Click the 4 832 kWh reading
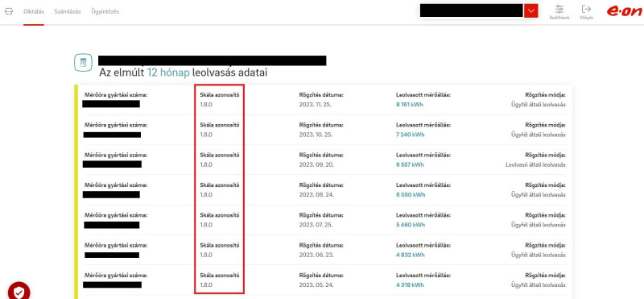 tap(410, 255)
